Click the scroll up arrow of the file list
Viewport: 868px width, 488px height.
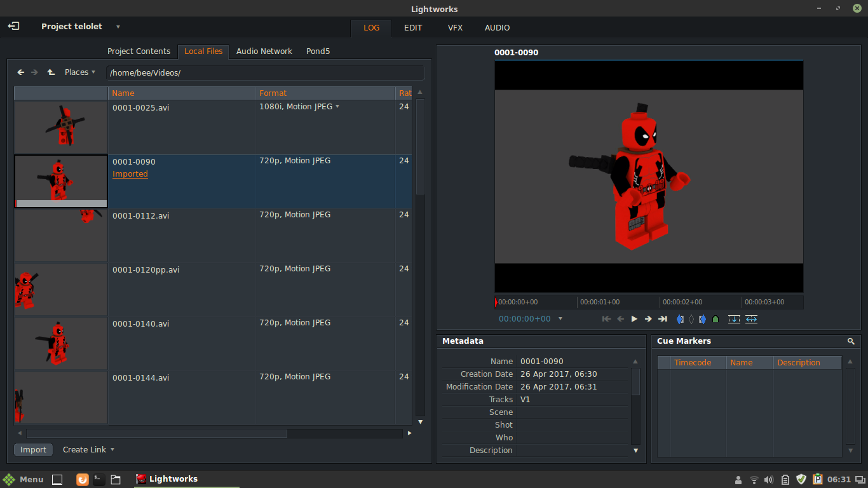(x=419, y=93)
